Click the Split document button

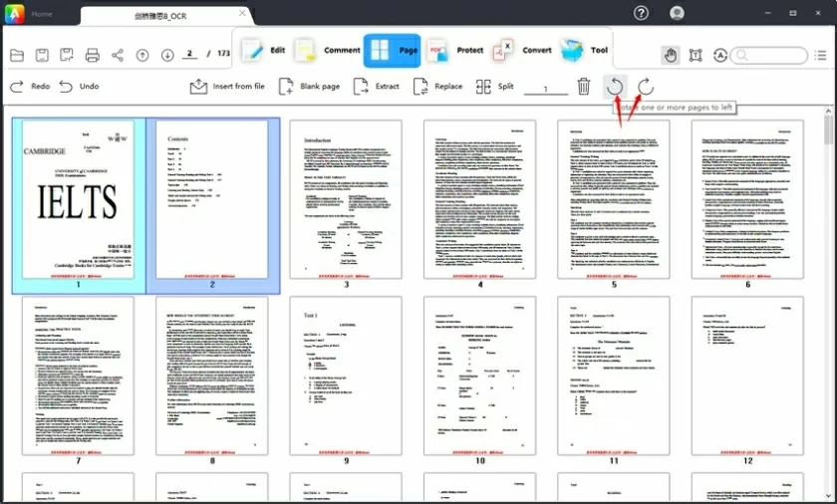click(x=495, y=86)
